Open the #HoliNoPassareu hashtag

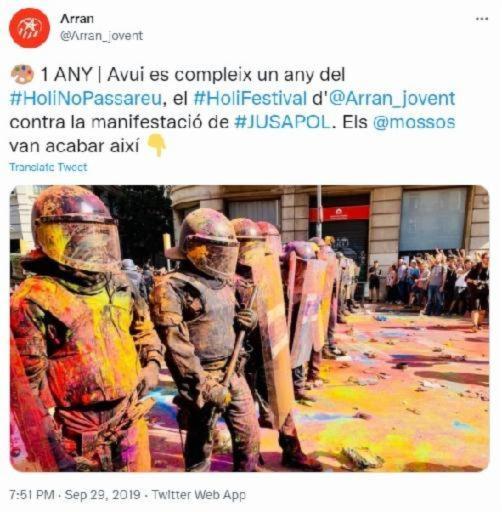tap(86, 99)
